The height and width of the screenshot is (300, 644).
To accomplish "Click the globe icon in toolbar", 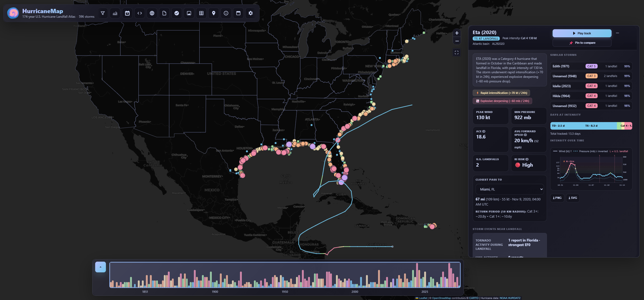I will (152, 13).
